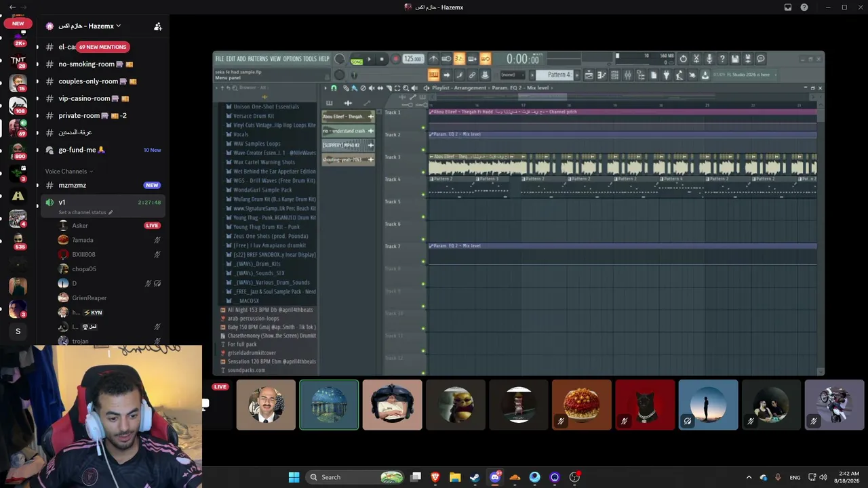Screen dimensions: 868x488
Task: Select the Playlist paint brush tool
Action: 354,88
